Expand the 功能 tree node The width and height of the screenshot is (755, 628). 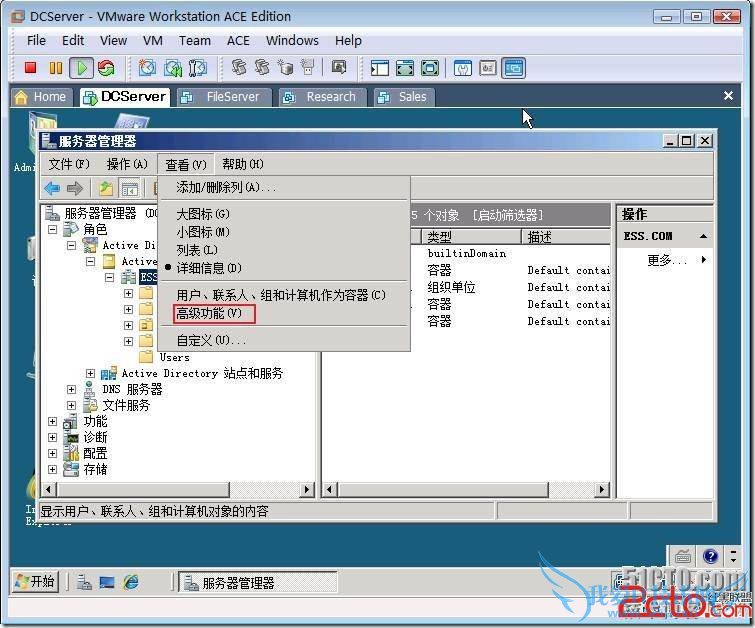point(52,421)
